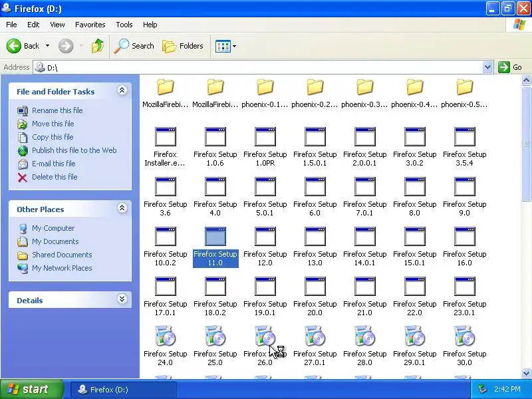
Task: Click the 2:42 PM taskbar clock
Action: click(507, 389)
